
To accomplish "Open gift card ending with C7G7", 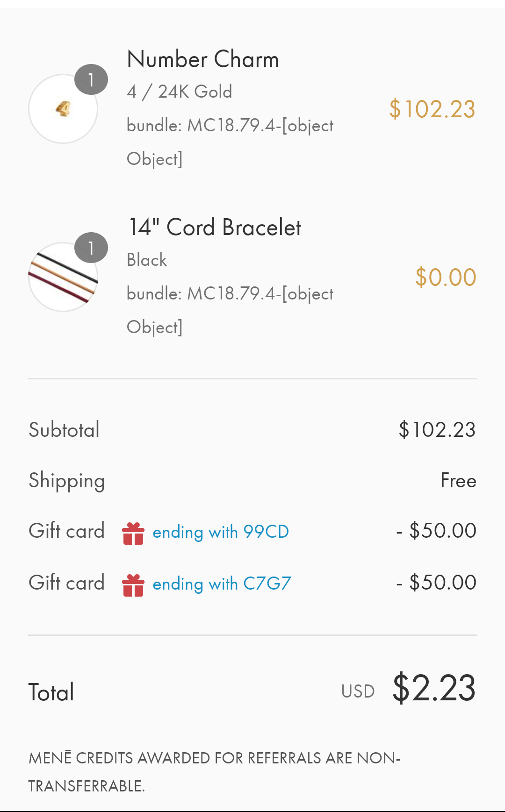I will point(222,584).
